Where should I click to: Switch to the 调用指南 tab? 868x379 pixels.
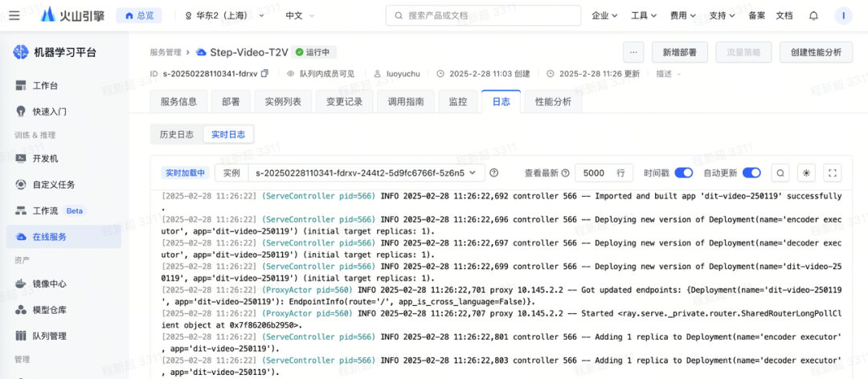click(406, 102)
